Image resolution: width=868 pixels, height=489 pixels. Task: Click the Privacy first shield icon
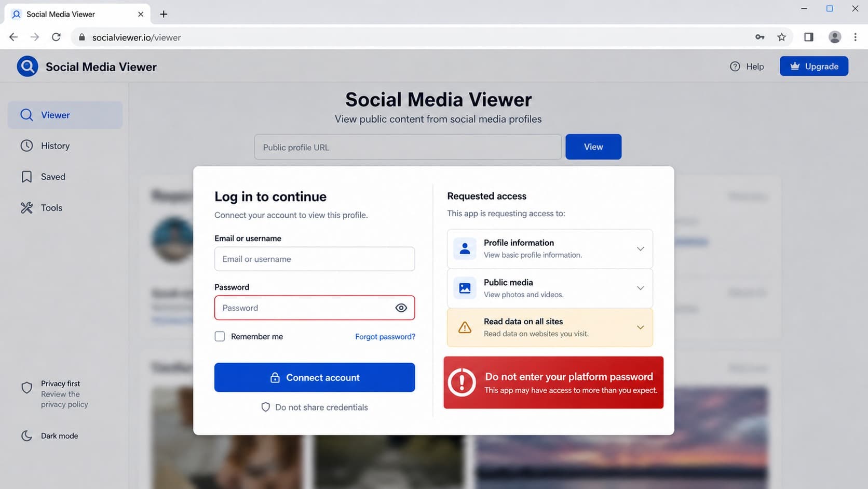click(x=27, y=388)
